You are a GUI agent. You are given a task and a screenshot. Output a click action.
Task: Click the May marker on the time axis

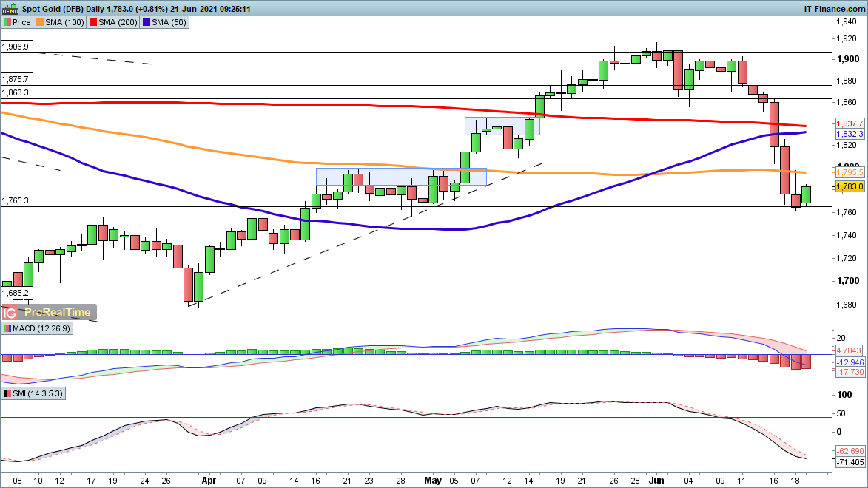pyautogui.click(x=433, y=480)
